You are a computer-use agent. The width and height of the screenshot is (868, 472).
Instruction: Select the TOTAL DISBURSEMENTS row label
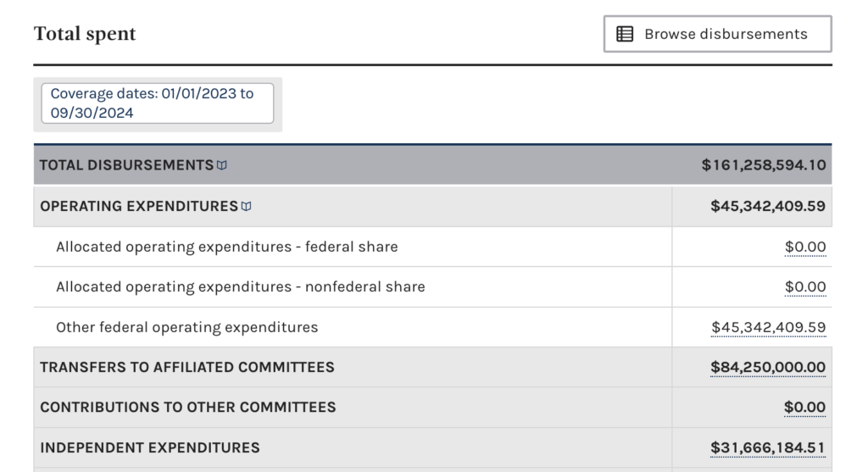click(126, 165)
